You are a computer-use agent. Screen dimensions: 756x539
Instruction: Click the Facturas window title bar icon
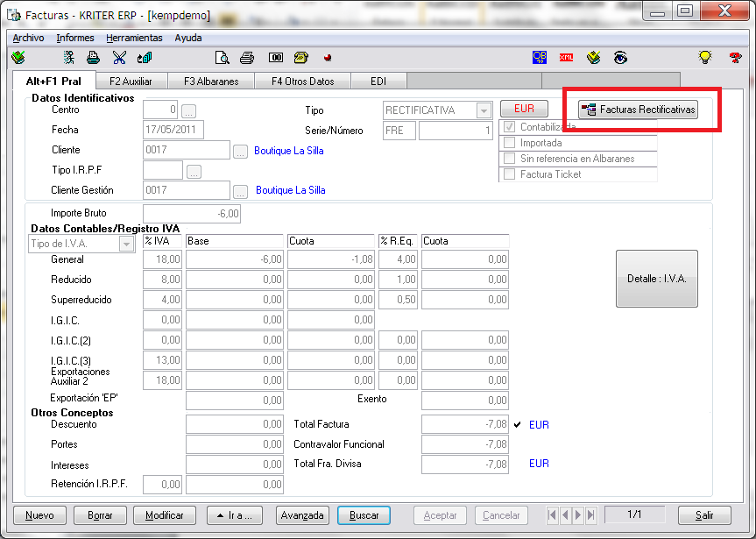(x=15, y=15)
